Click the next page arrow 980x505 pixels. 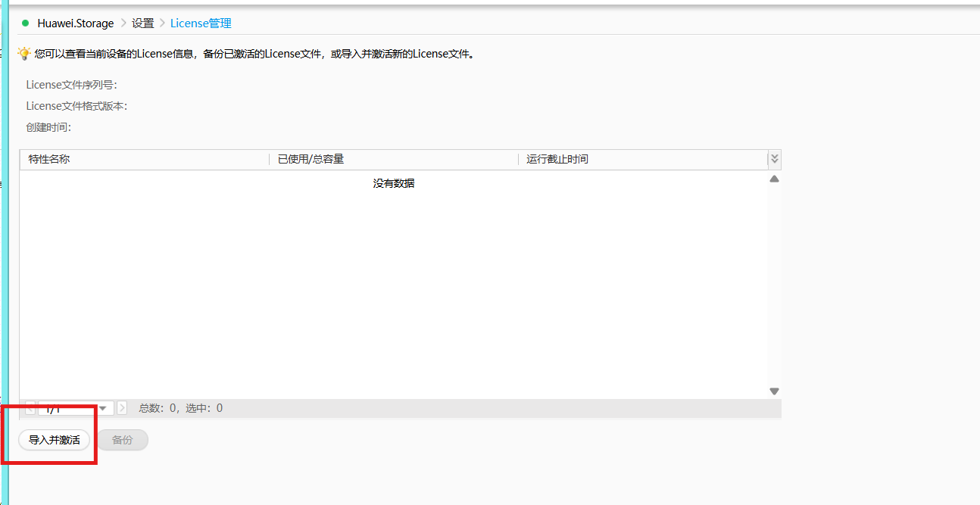click(122, 407)
